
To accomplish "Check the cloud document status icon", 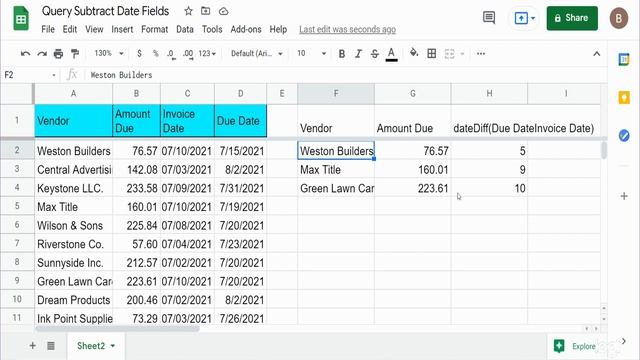I will [223, 11].
